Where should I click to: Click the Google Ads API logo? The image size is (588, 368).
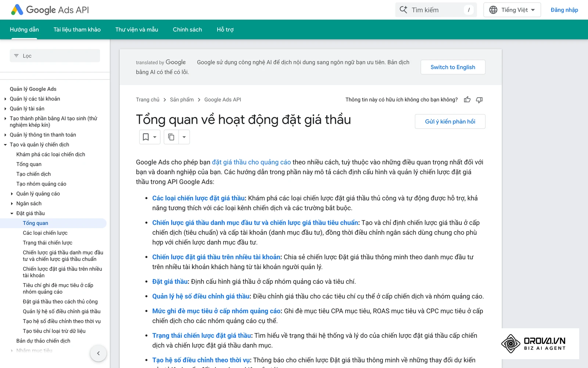click(x=50, y=10)
